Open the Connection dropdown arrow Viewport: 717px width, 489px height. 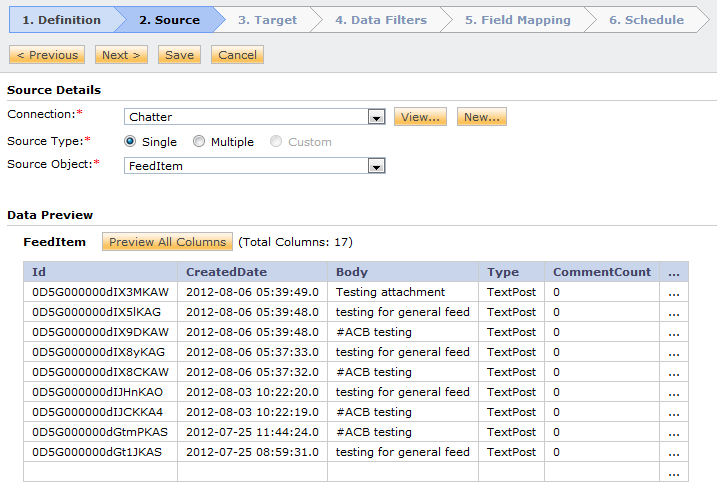click(x=376, y=117)
